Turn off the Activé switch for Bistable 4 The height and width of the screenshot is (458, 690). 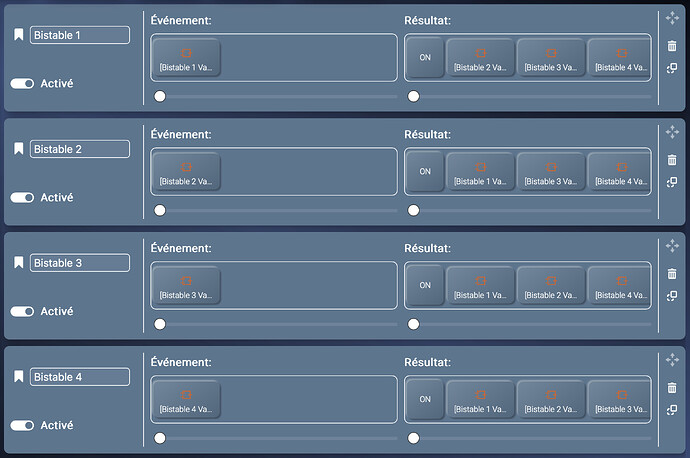(x=22, y=426)
